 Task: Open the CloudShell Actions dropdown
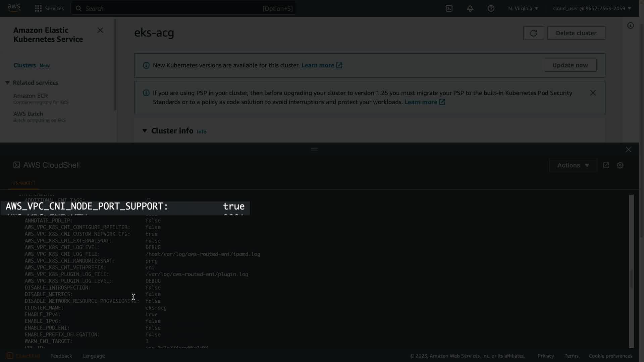[573, 165]
